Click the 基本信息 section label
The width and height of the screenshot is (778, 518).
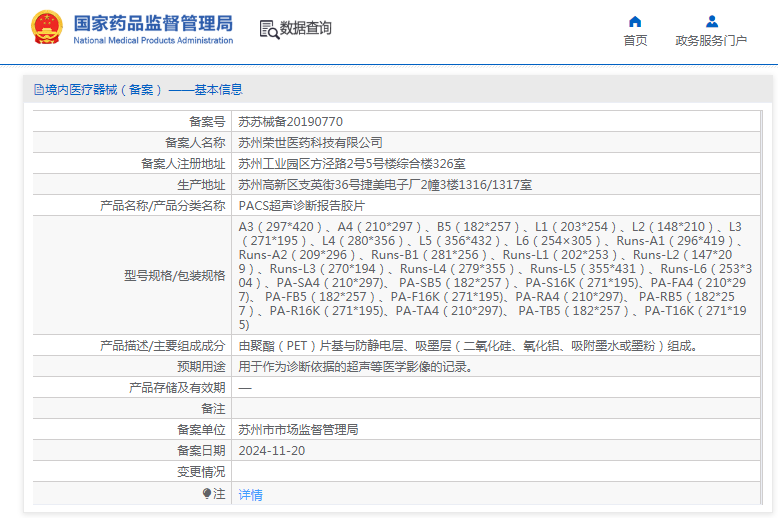(x=218, y=89)
